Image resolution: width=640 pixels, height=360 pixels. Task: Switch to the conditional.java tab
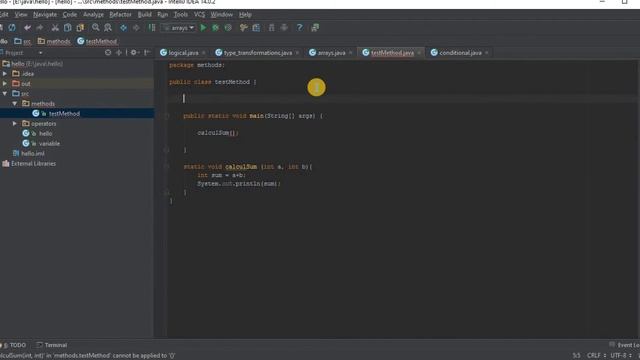point(460,53)
